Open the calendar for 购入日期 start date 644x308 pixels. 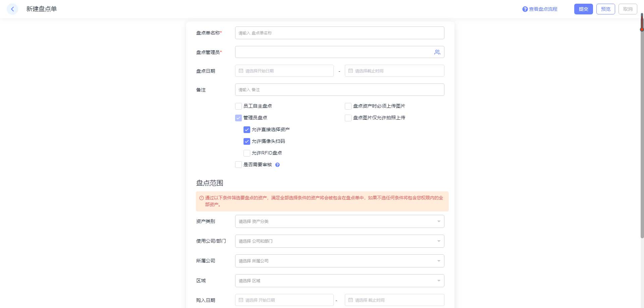pos(241,300)
